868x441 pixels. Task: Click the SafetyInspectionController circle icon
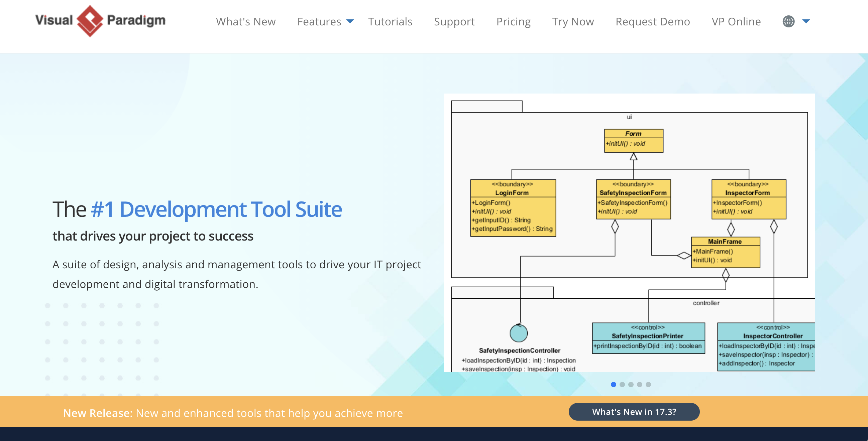click(x=519, y=333)
